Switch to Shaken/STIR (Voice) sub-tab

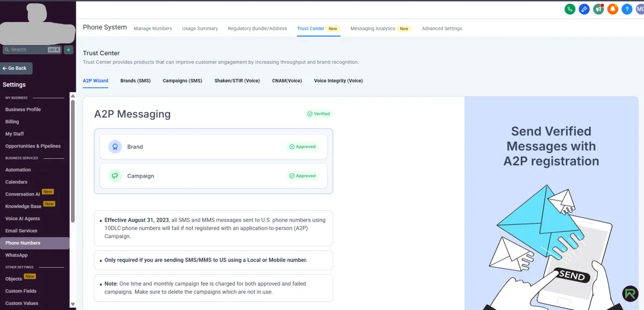237,80
